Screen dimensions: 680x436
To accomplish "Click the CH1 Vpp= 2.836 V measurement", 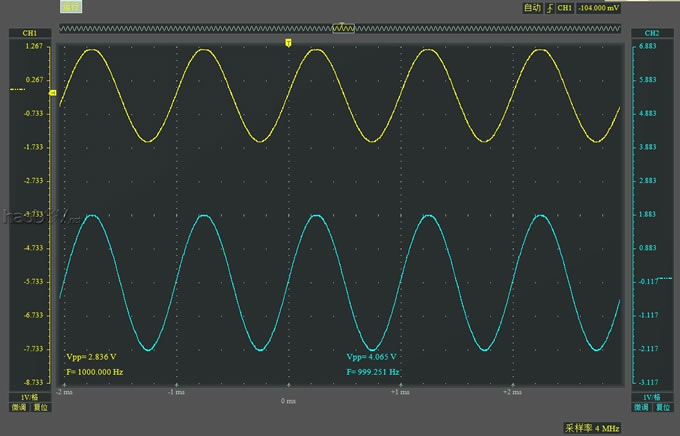I will pos(92,357).
